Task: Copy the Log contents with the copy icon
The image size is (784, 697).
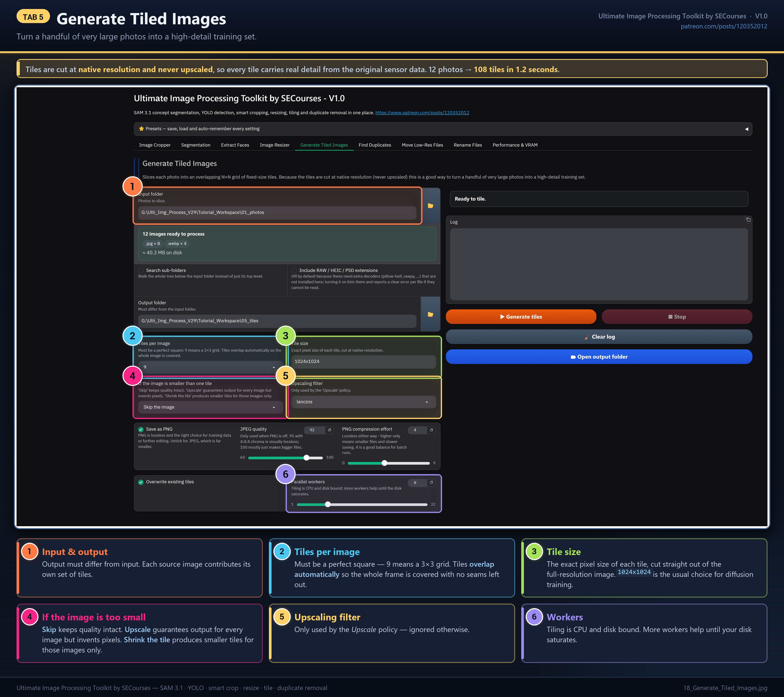Action: (748, 220)
